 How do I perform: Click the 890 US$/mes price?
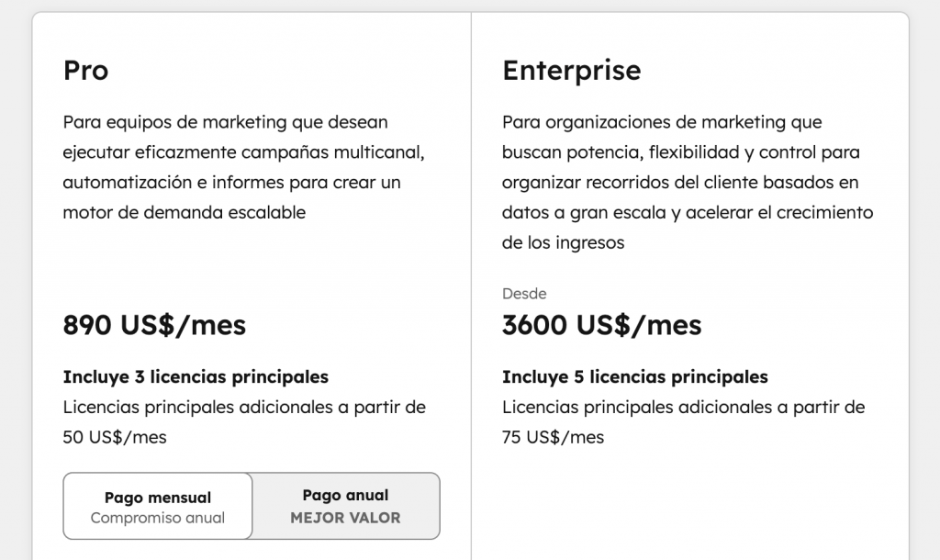pyautogui.click(x=153, y=325)
